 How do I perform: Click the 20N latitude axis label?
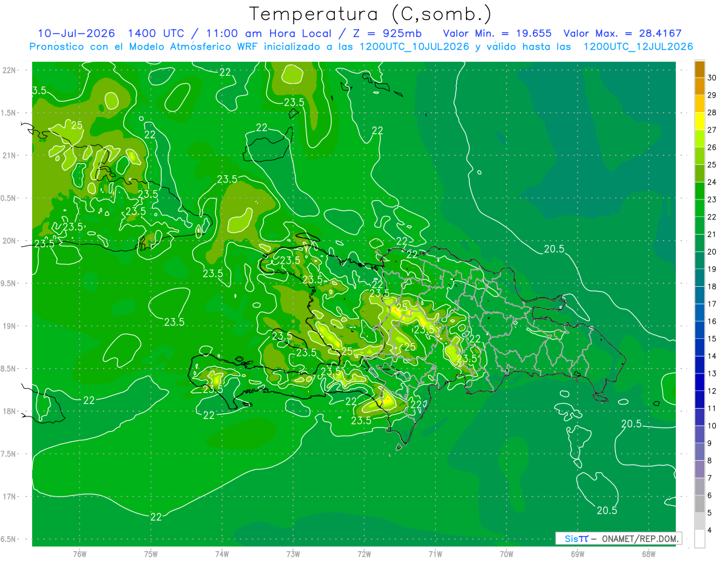(10, 241)
